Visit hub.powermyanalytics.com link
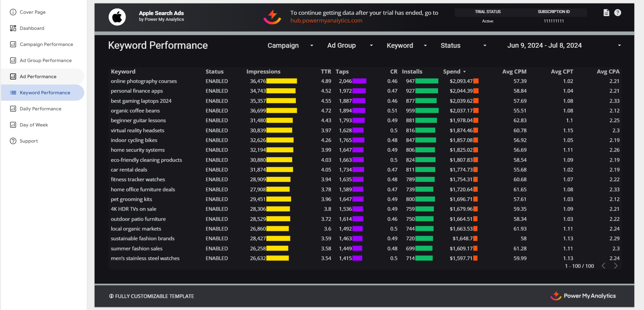 point(326,20)
